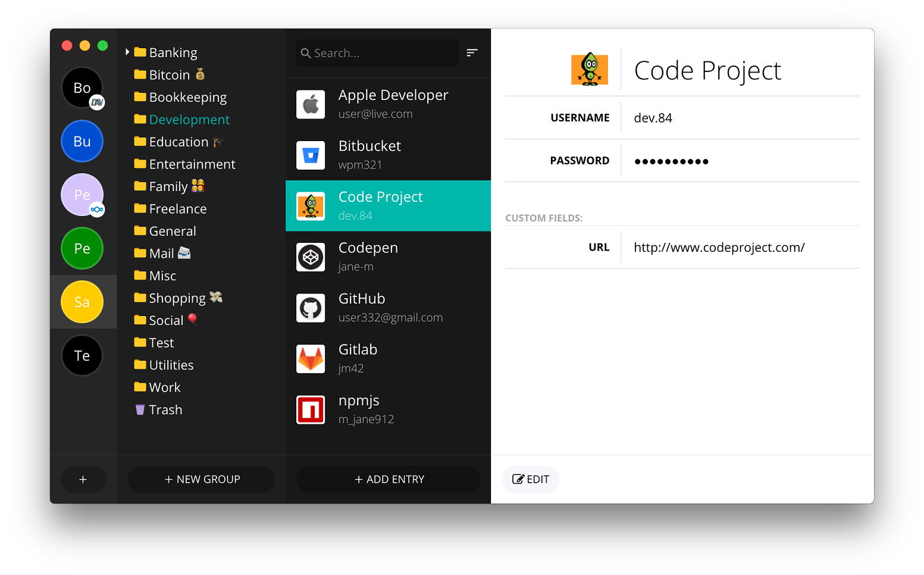Select the Bitbucket entry
Viewport: 924px width, 575px height.
(389, 155)
